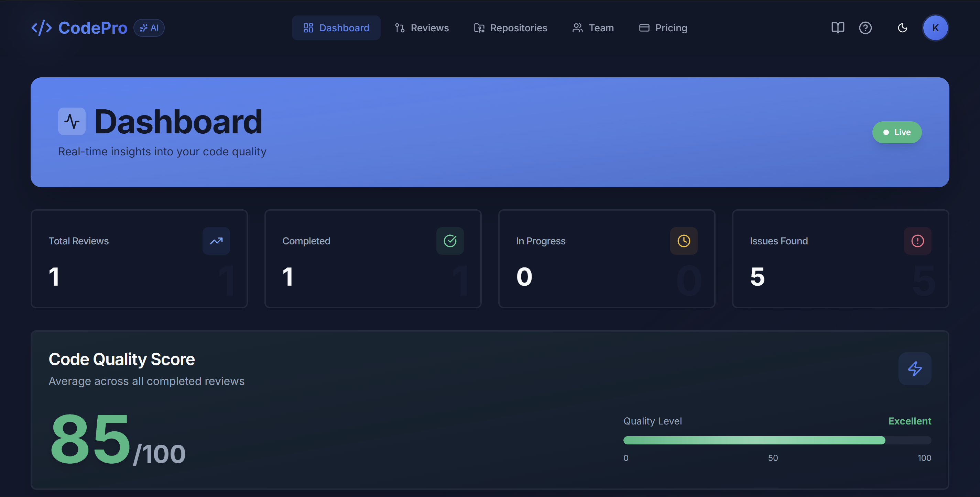Toggle dark mode with the moon icon
Image resolution: width=980 pixels, height=497 pixels.
pyautogui.click(x=902, y=28)
